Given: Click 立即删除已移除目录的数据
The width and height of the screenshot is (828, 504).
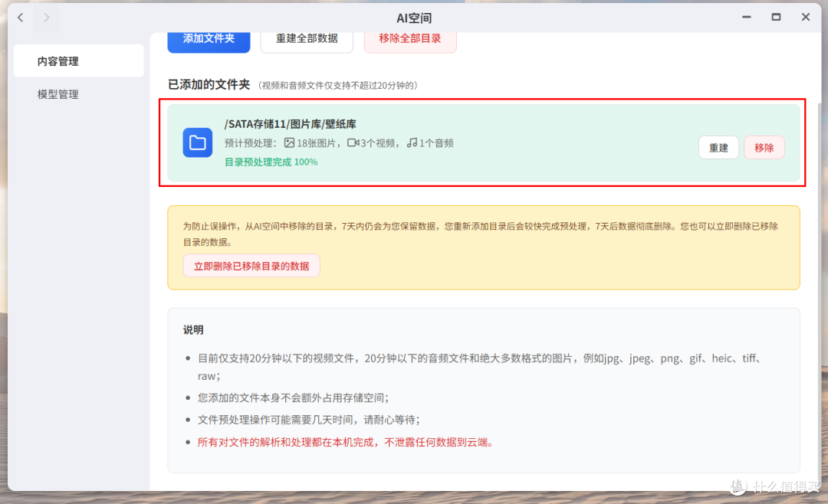Looking at the screenshot, I should coord(251,266).
